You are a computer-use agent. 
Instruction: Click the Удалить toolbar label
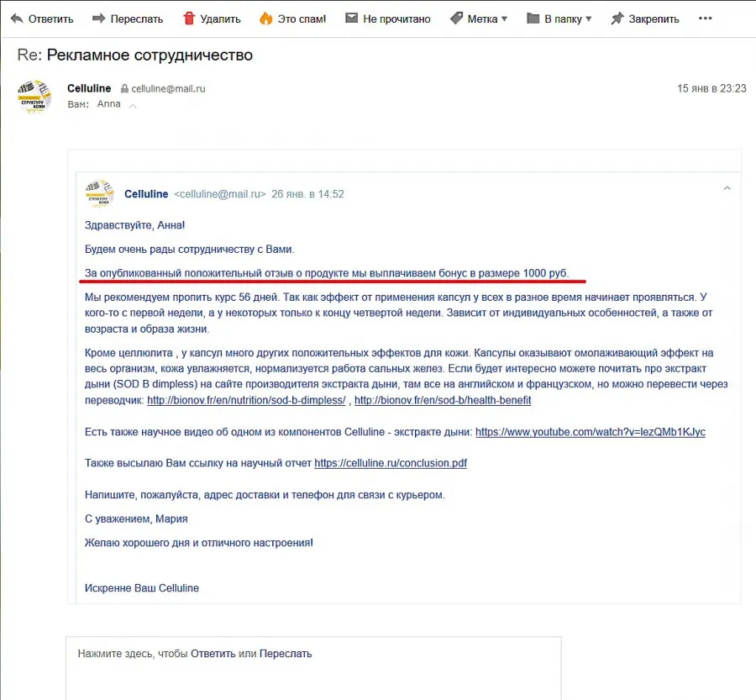[x=220, y=18]
